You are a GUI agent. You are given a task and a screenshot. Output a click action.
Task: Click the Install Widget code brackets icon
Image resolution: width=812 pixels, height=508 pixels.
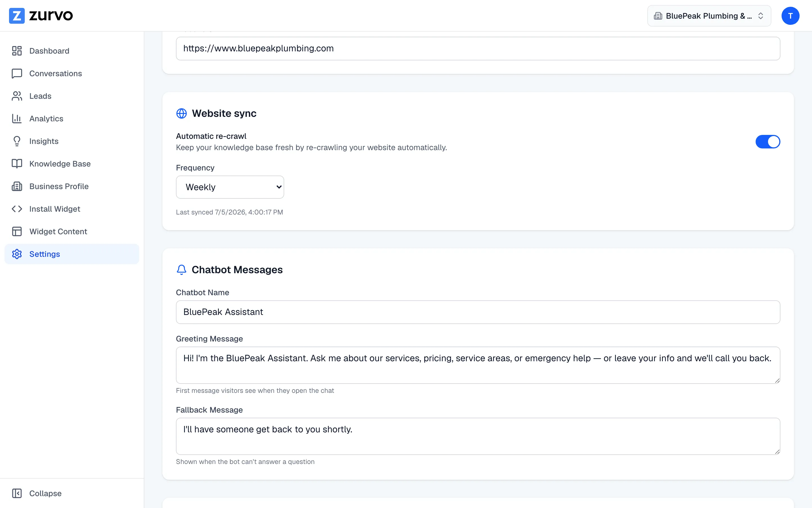(17, 209)
